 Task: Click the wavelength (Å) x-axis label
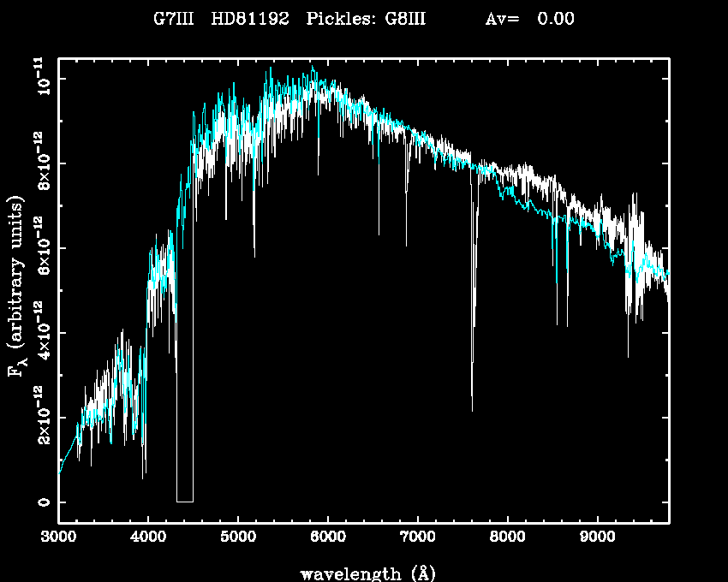point(364,573)
